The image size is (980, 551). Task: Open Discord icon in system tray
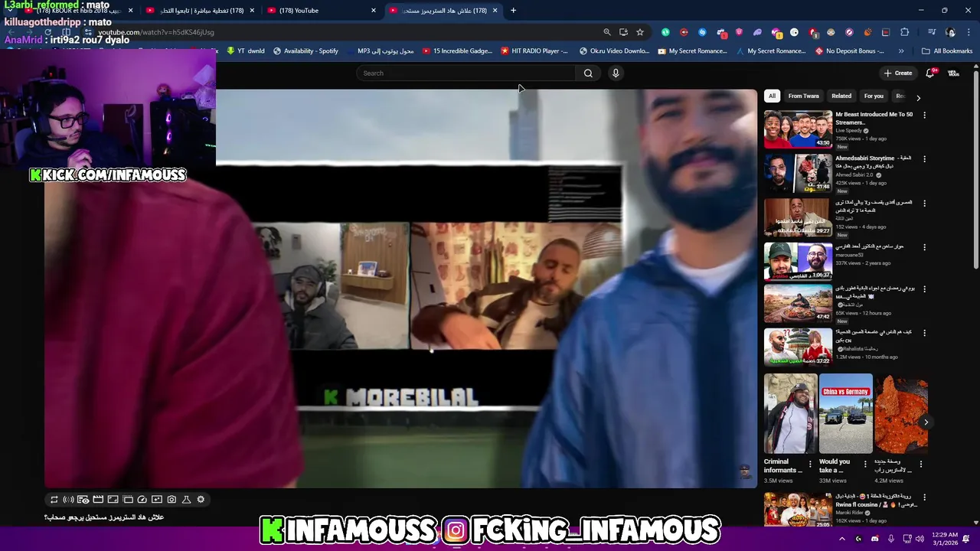click(874, 539)
